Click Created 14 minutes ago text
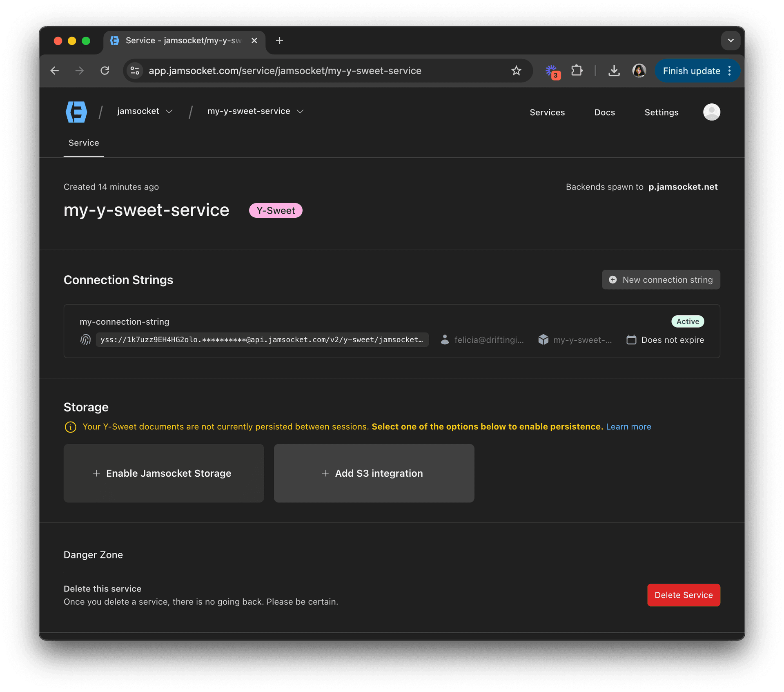The image size is (784, 692). pyautogui.click(x=111, y=187)
